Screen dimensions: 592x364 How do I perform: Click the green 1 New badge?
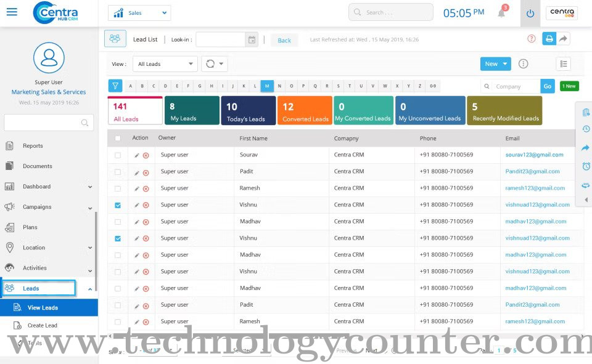coord(569,86)
